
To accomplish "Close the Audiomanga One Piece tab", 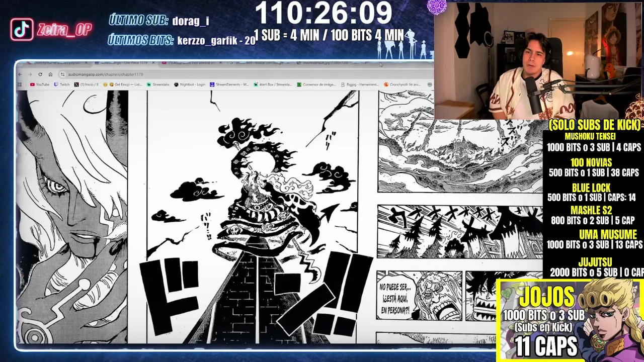I will click(x=153, y=63).
